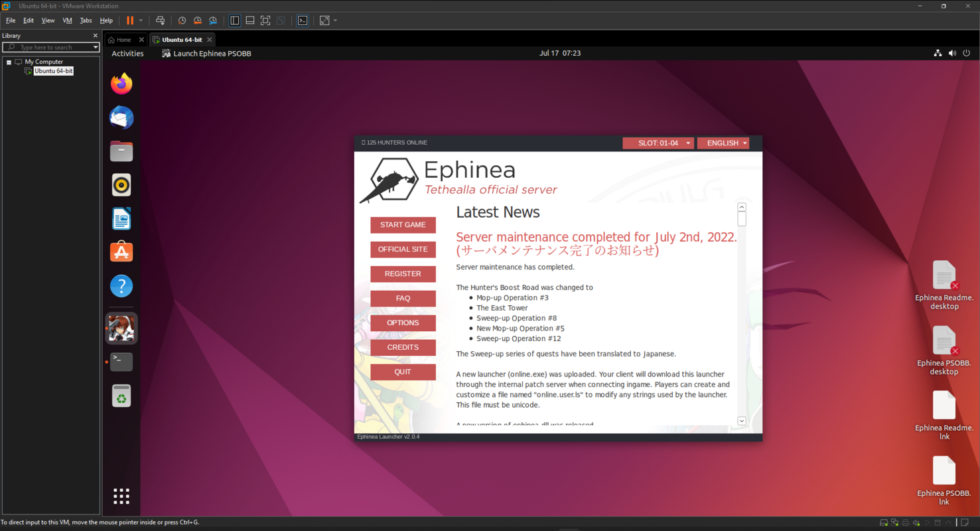Open the Terminal from the dock
This screenshot has width=980, height=531.
tap(121, 362)
